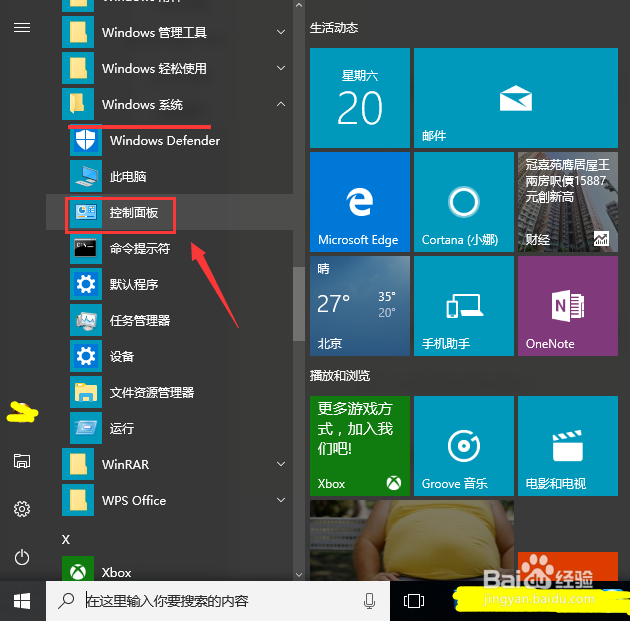Click the microphone in search box

(369, 601)
